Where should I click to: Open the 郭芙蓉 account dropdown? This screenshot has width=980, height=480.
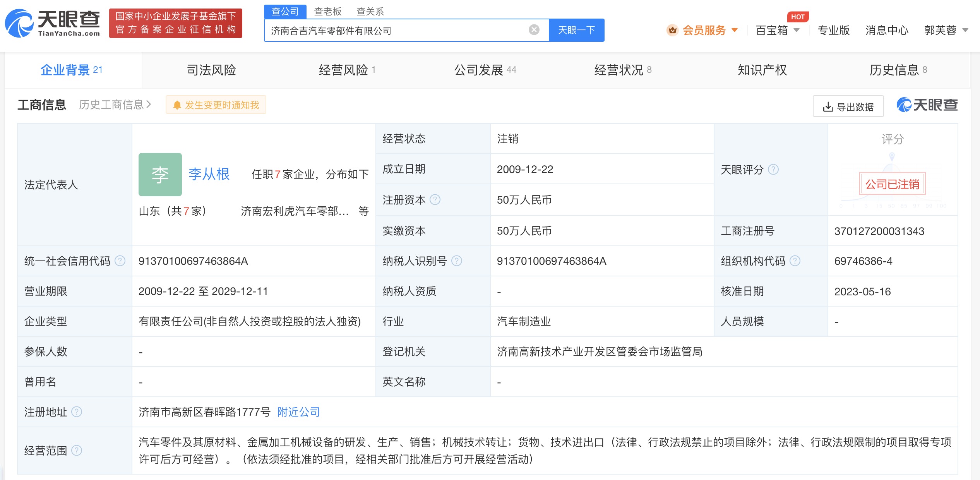[946, 30]
